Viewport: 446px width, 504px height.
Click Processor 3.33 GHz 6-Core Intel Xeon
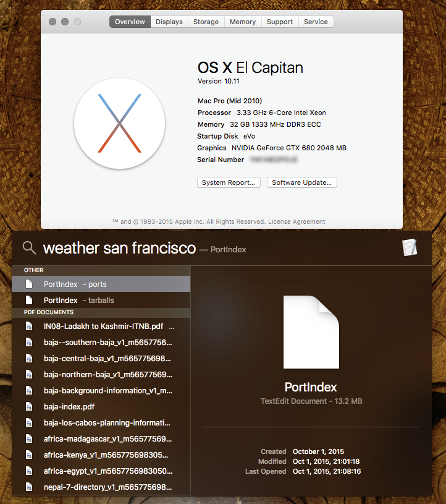coord(262,113)
